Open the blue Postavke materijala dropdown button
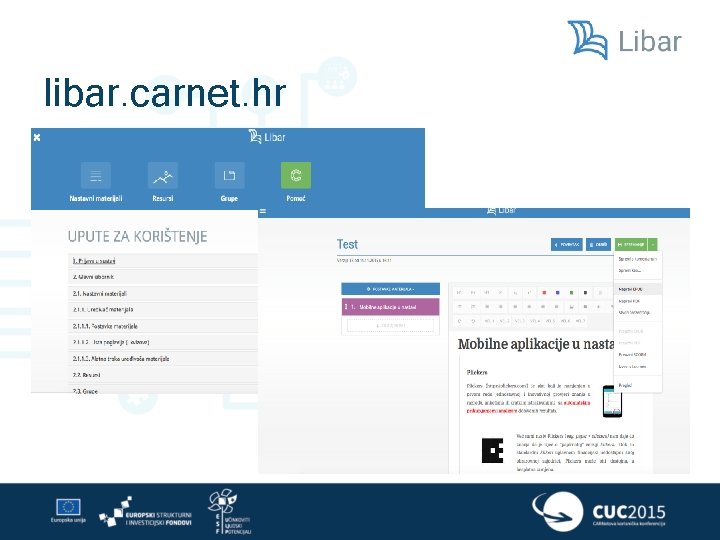The height and width of the screenshot is (540, 720). [x=390, y=289]
